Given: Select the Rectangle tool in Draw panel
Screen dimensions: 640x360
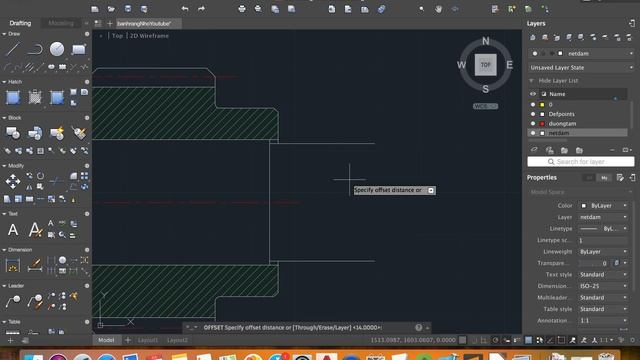Looking at the screenshot, I should point(78,49).
